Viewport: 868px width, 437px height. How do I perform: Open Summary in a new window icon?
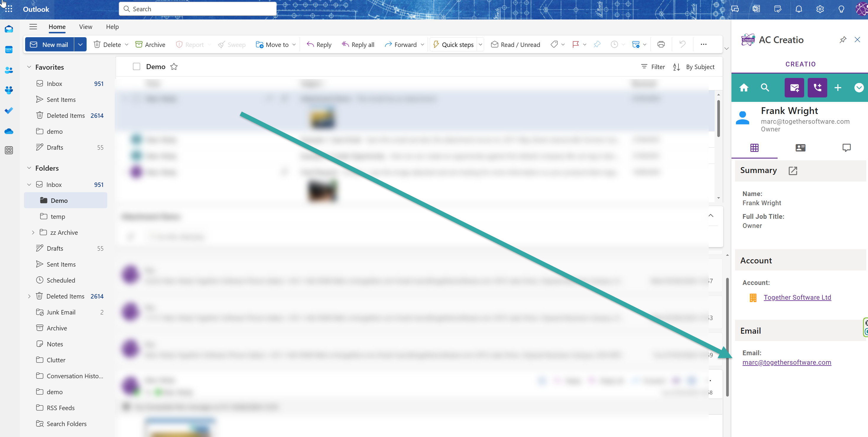pyautogui.click(x=793, y=171)
